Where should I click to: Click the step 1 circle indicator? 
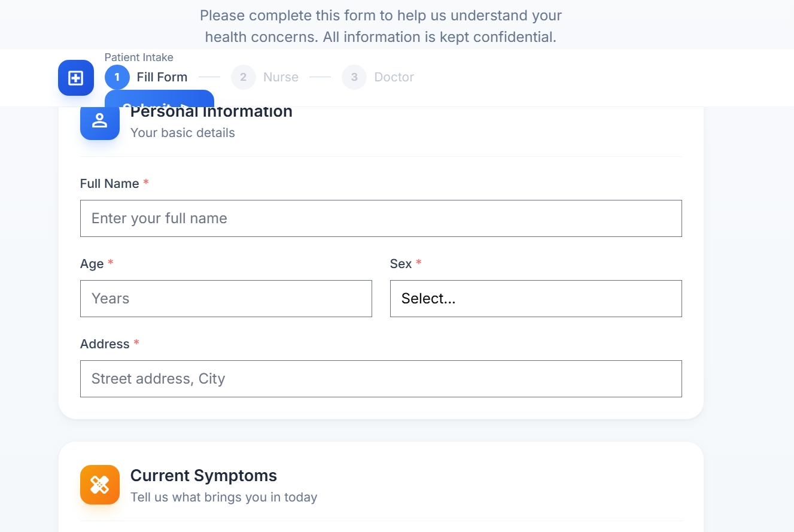(117, 77)
